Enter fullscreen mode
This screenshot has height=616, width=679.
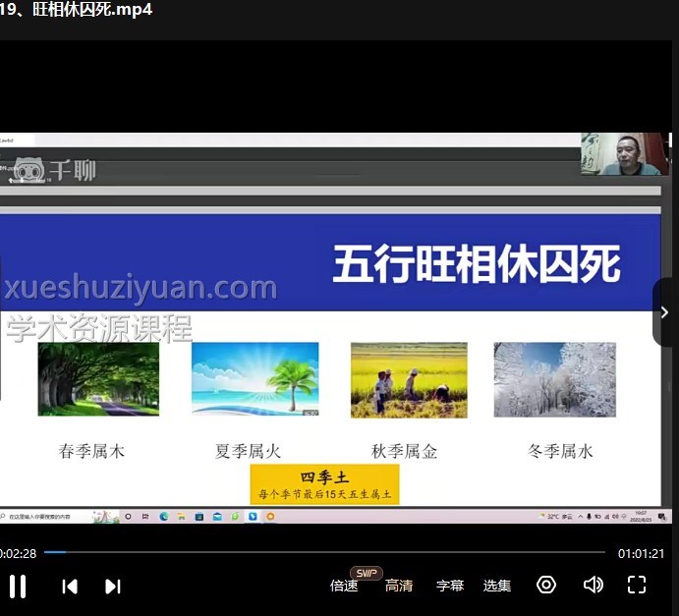point(637,585)
